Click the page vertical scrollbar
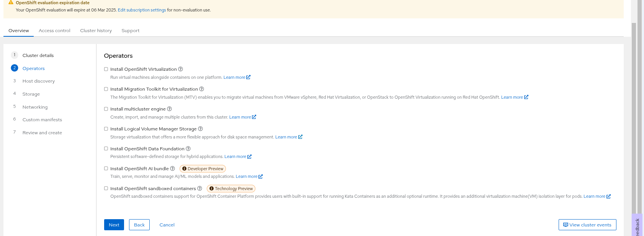This screenshot has width=644, height=236. pos(634,115)
